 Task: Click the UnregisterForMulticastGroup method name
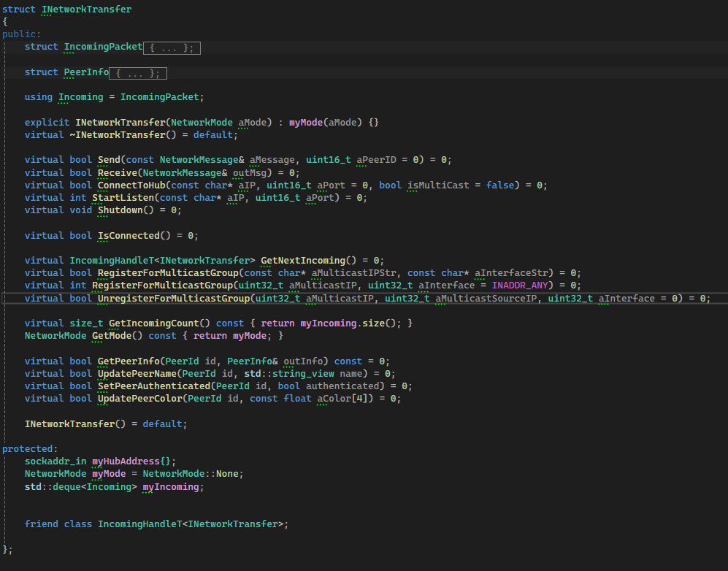(x=174, y=298)
